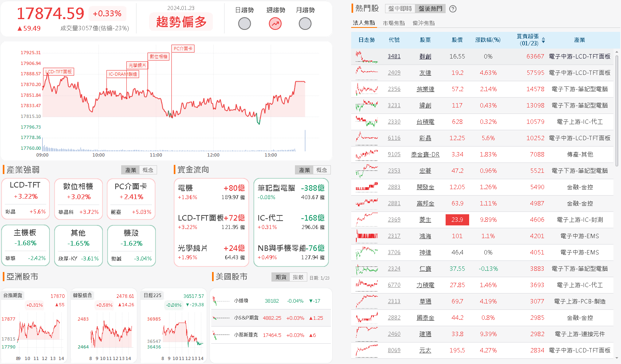Open the 英業達 stock link
This screenshot has width=621, height=364.
[425, 89]
